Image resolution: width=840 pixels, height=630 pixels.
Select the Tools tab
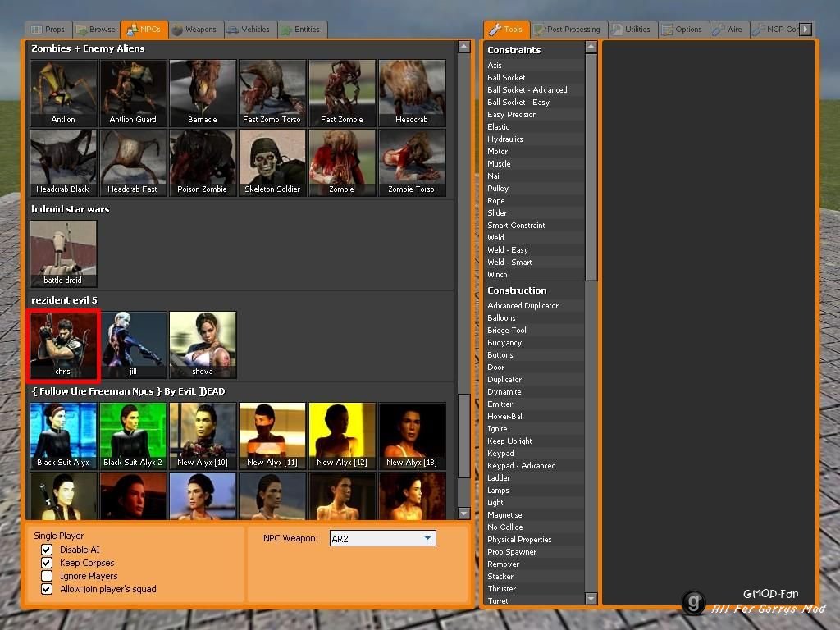[x=506, y=30]
